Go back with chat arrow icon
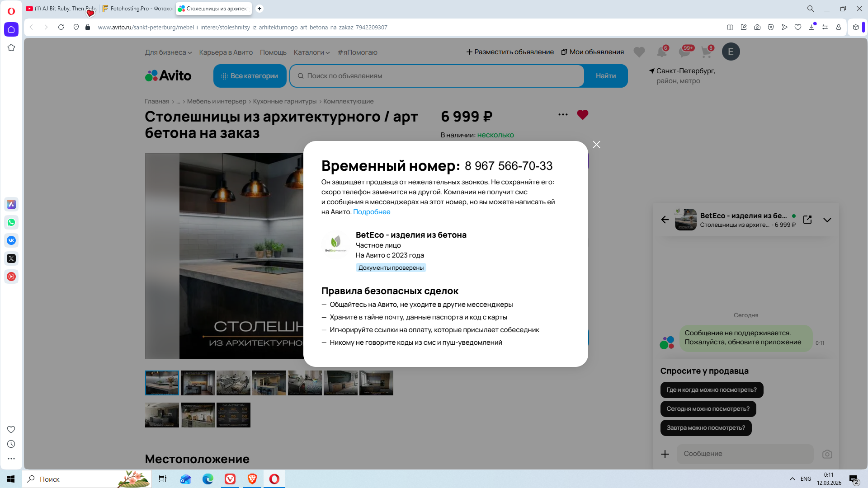Image resolution: width=868 pixels, height=488 pixels. click(665, 220)
